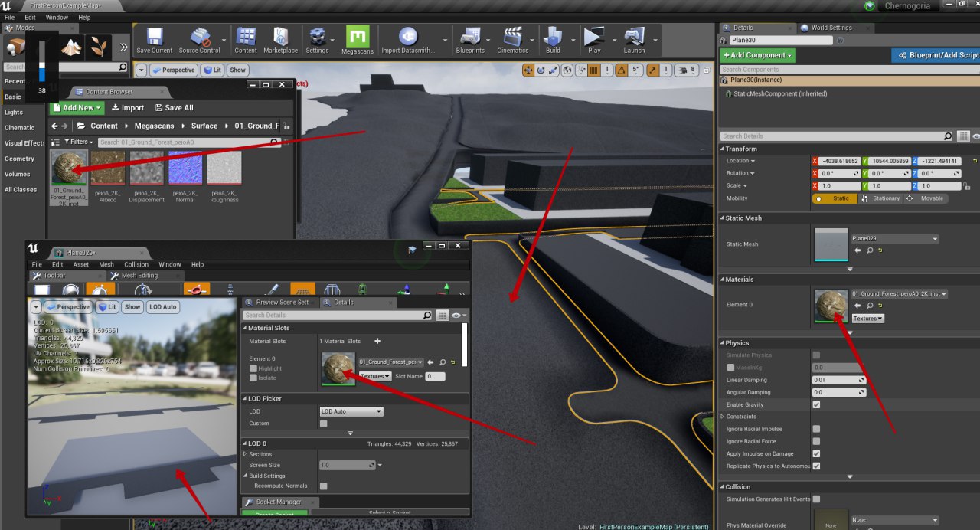The height and width of the screenshot is (530, 980).
Task: Collapse the Transform section
Action: click(x=722, y=149)
